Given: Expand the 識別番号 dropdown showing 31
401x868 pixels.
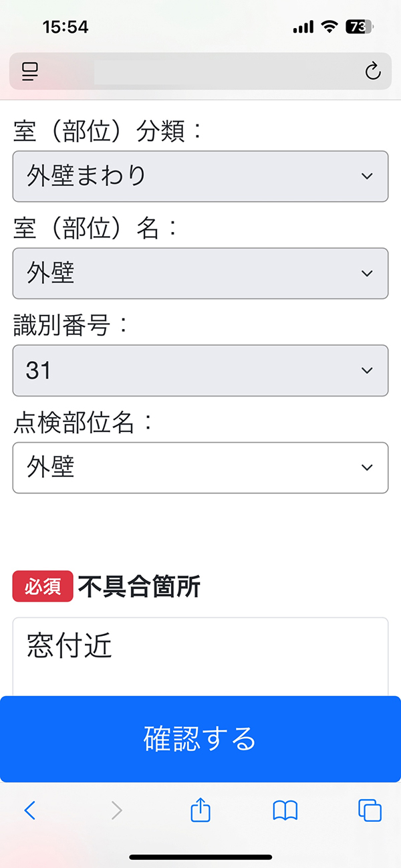Looking at the screenshot, I should pyautogui.click(x=200, y=370).
